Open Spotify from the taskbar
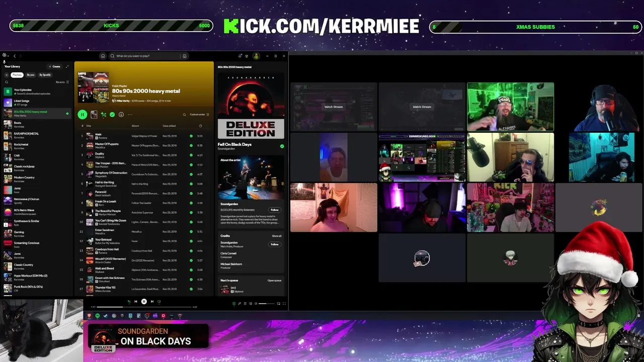The image size is (644, 362). 98,316
